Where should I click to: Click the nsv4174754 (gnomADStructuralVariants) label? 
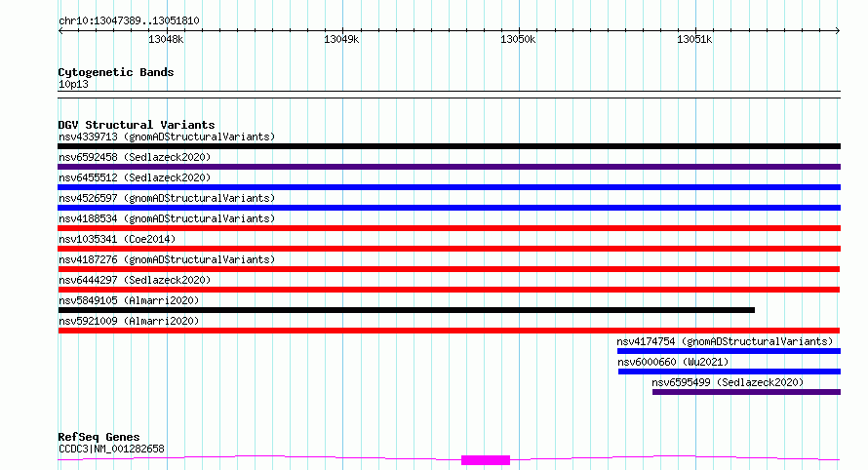725,341
